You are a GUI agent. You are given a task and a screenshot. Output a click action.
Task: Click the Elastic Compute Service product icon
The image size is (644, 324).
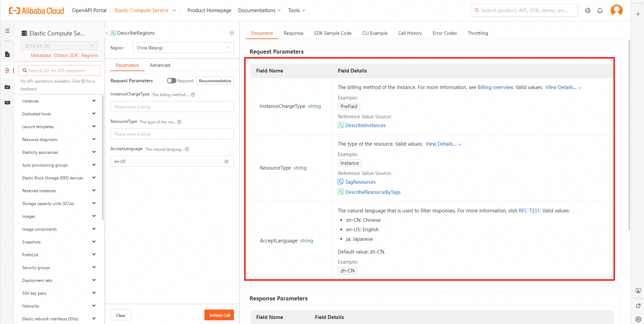24,33
